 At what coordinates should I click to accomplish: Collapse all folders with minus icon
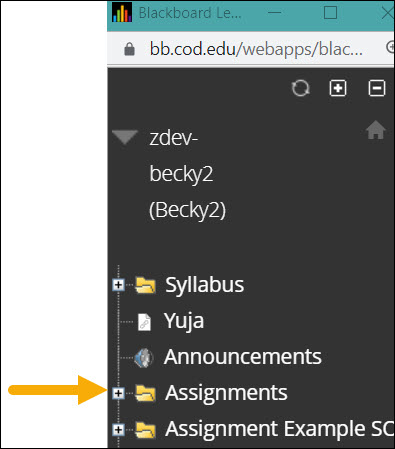pos(377,88)
